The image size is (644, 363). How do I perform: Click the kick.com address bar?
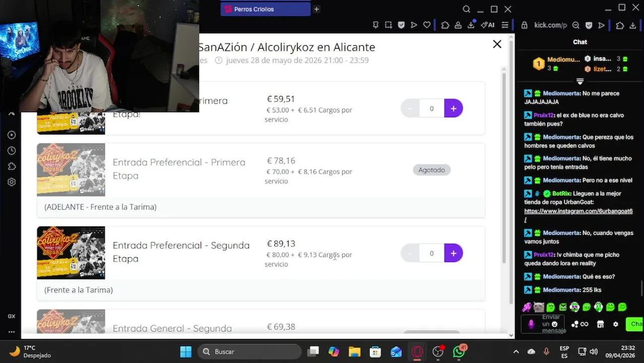coord(551,25)
